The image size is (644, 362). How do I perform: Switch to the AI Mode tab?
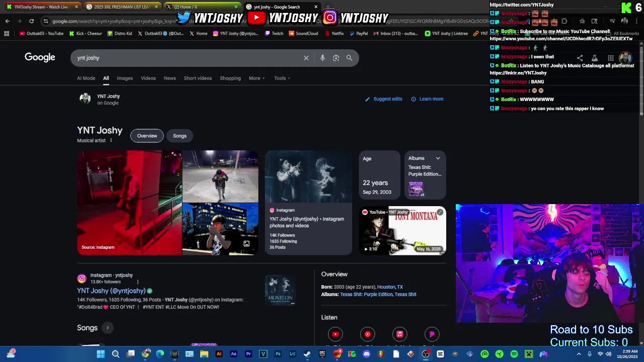(86, 78)
